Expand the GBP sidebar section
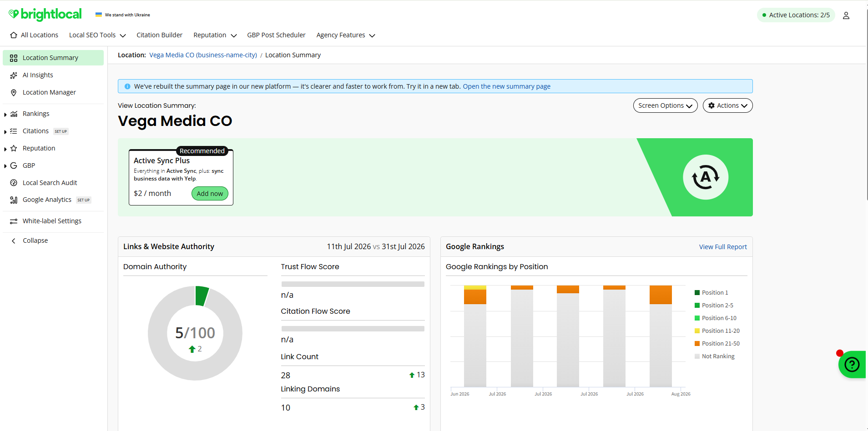This screenshot has height=431, width=868. pyautogui.click(x=5, y=166)
